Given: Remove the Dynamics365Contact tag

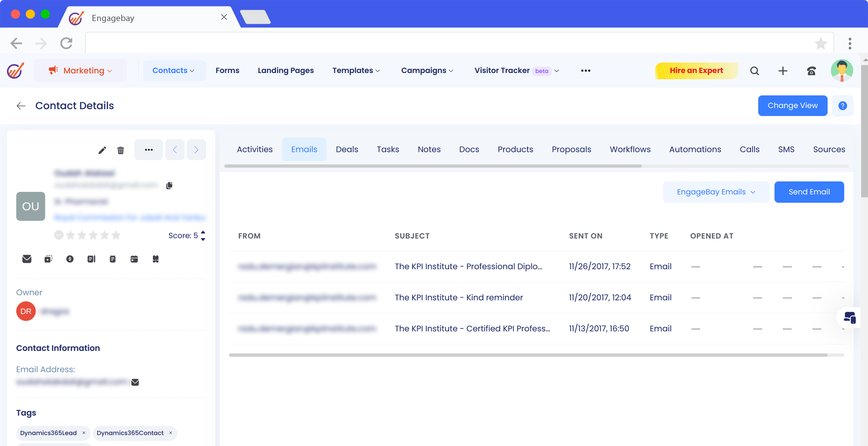Looking at the screenshot, I should point(171,433).
